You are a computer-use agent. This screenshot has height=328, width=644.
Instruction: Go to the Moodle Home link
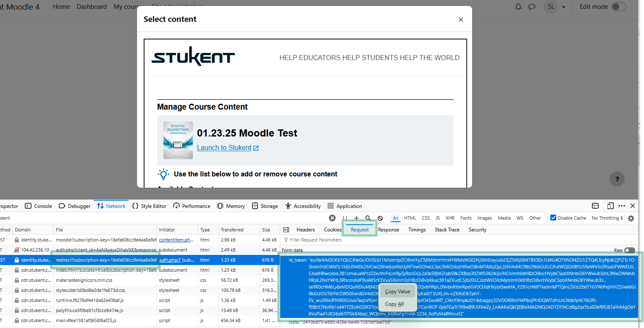[61, 7]
